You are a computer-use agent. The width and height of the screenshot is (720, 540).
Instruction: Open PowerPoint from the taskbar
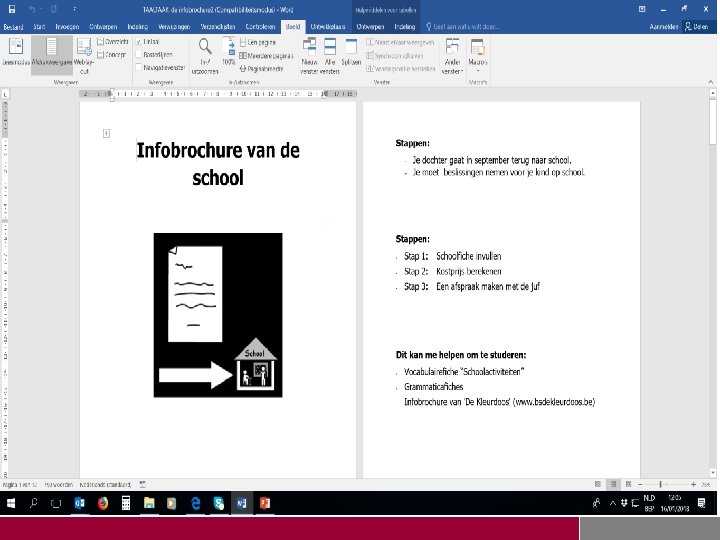coord(264,503)
